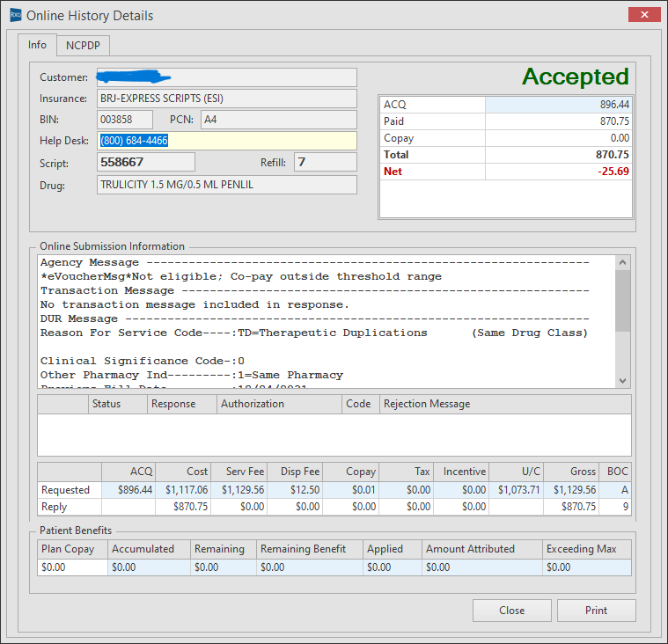Viewport: 668px width, 644px height.
Task: Click the PCN field A4
Action: pos(279,120)
